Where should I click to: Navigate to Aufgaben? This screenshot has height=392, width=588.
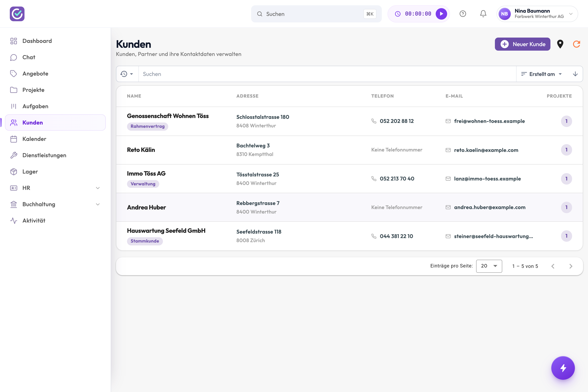tap(55, 106)
